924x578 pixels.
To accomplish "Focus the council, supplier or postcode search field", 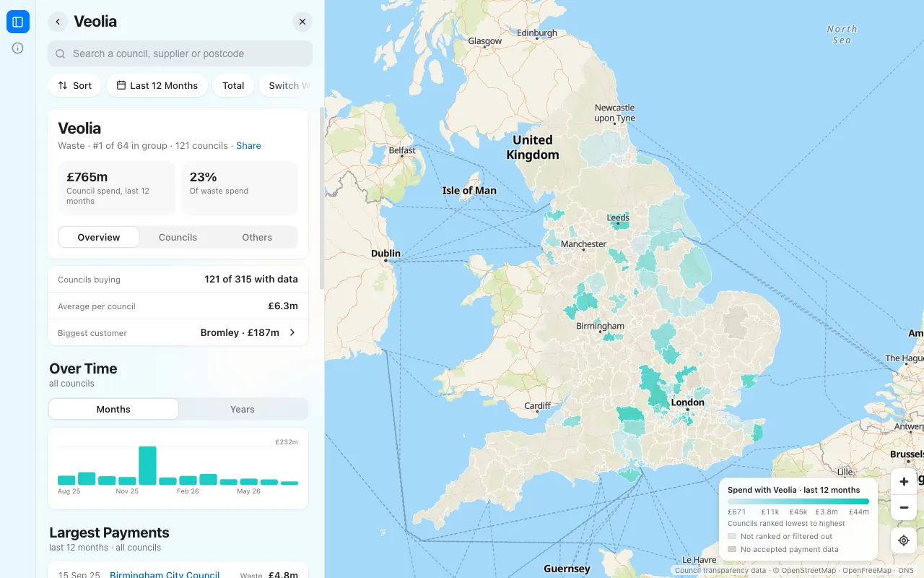I will coord(180,53).
